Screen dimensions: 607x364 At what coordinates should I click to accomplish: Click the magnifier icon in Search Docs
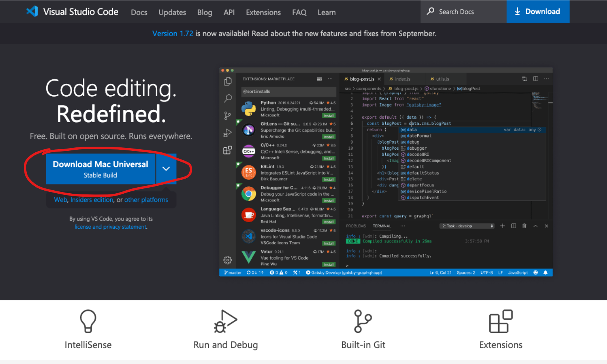click(430, 11)
